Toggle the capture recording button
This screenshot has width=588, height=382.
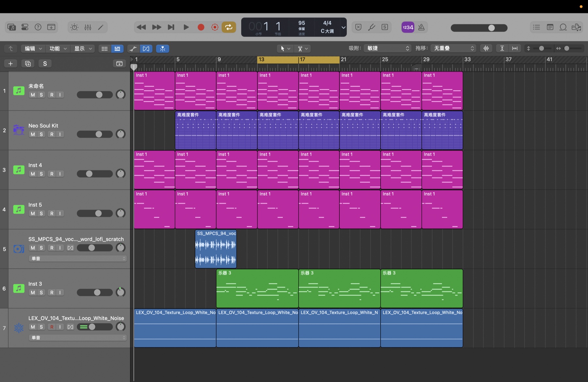(x=215, y=27)
